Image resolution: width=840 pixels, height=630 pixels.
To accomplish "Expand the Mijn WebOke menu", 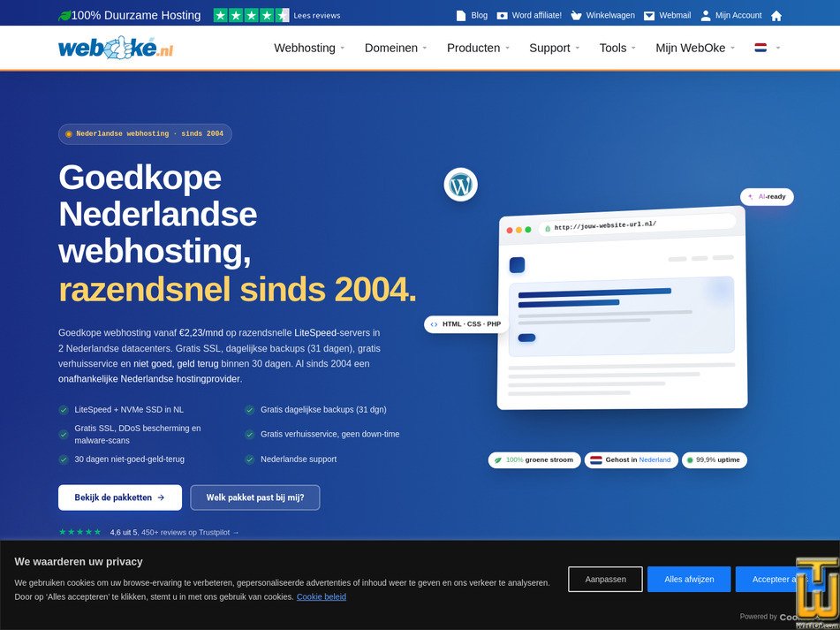I will pyautogui.click(x=695, y=48).
